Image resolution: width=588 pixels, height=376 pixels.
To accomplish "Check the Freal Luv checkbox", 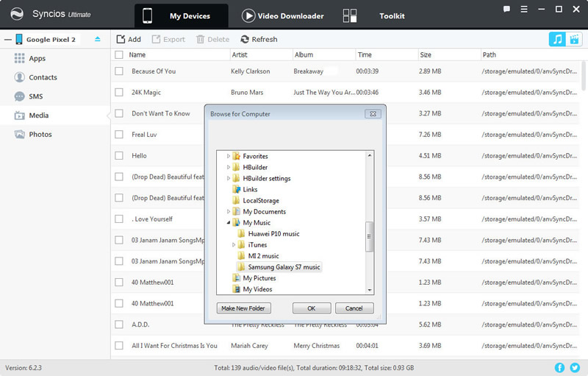I will pyautogui.click(x=119, y=135).
